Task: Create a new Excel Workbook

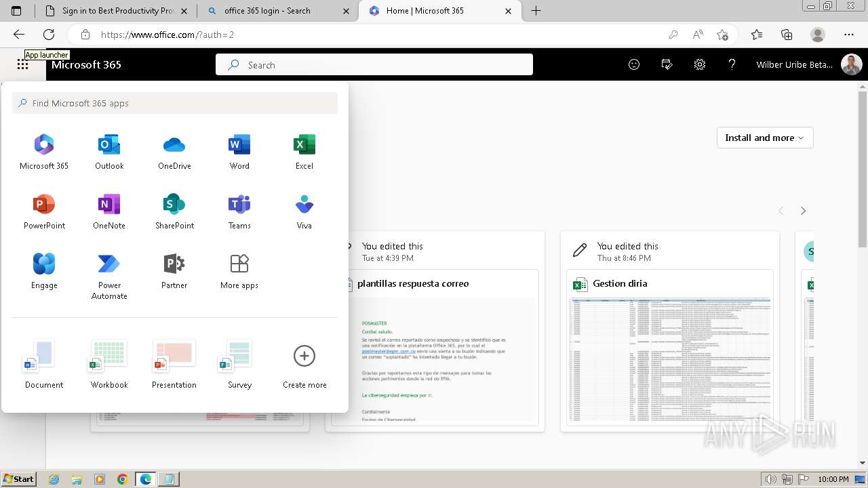Action: pyautogui.click(x=109, y=365)
